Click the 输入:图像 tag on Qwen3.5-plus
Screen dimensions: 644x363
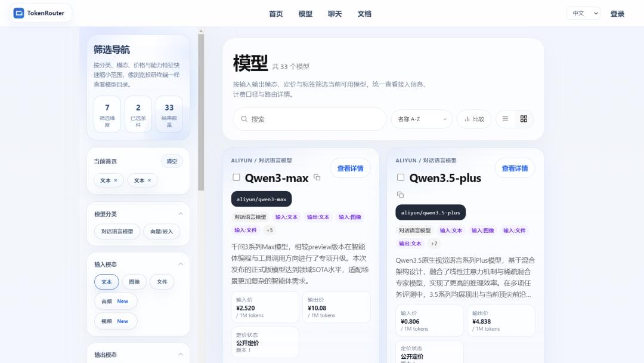pos(482,230)
